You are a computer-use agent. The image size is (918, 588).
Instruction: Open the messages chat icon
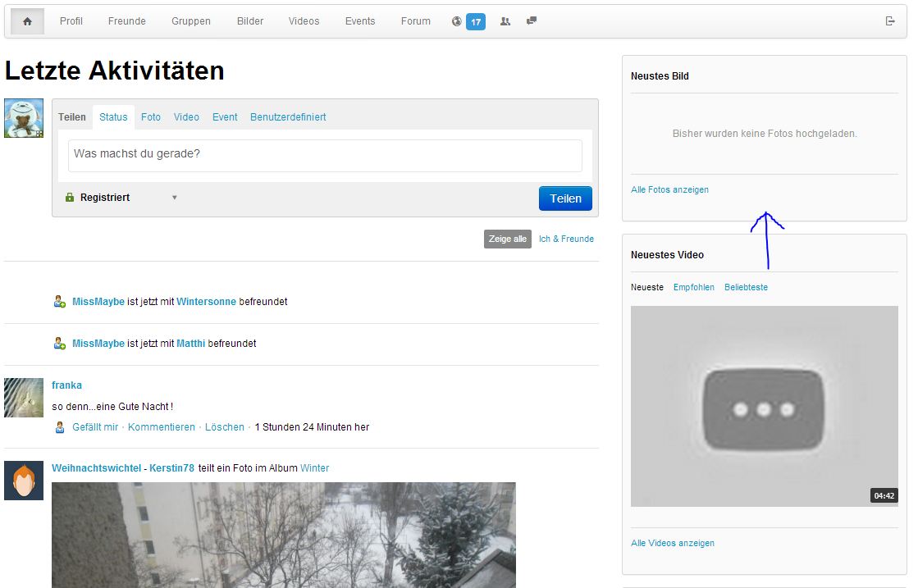pos(532,21)
